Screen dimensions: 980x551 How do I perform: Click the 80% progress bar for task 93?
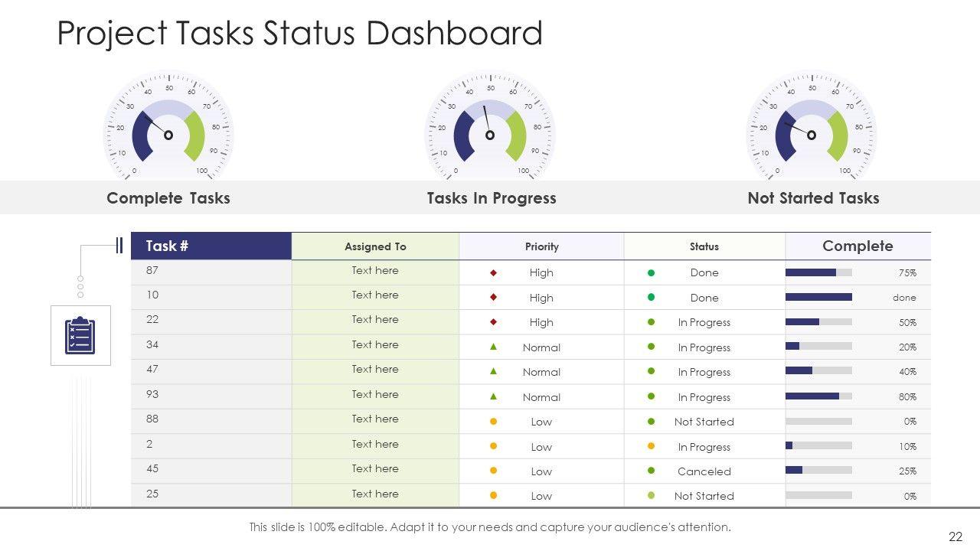818,396
